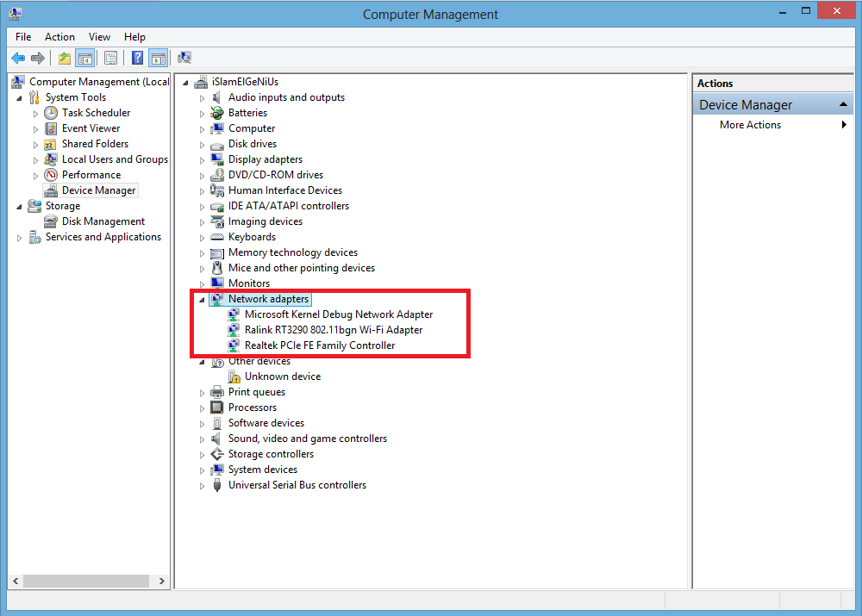This screenshot has width=862, height=616.
Task: Select the Unknown device warning icon
Action: point(234,376)
